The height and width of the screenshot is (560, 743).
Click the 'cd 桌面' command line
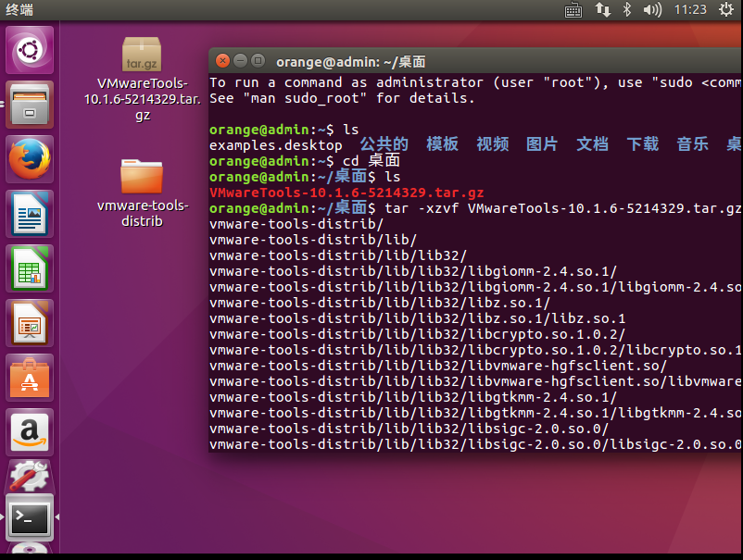coord(305,160)
